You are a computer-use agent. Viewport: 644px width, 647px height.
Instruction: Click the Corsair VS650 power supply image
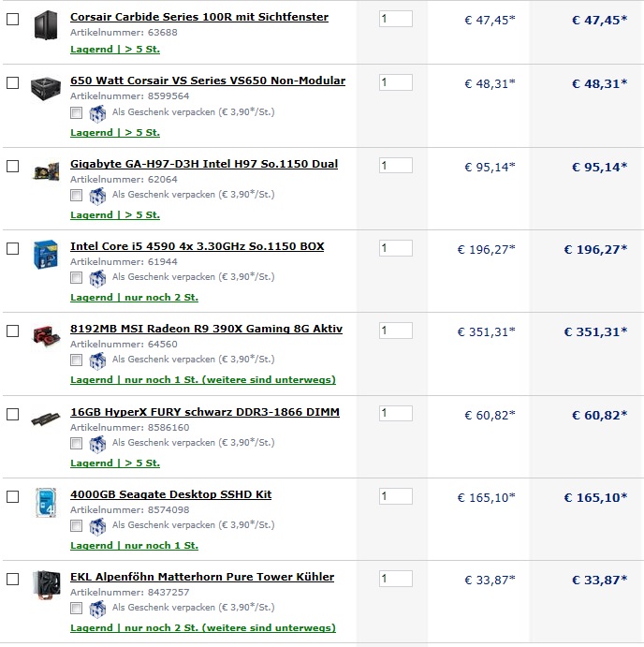pos(44,88)
